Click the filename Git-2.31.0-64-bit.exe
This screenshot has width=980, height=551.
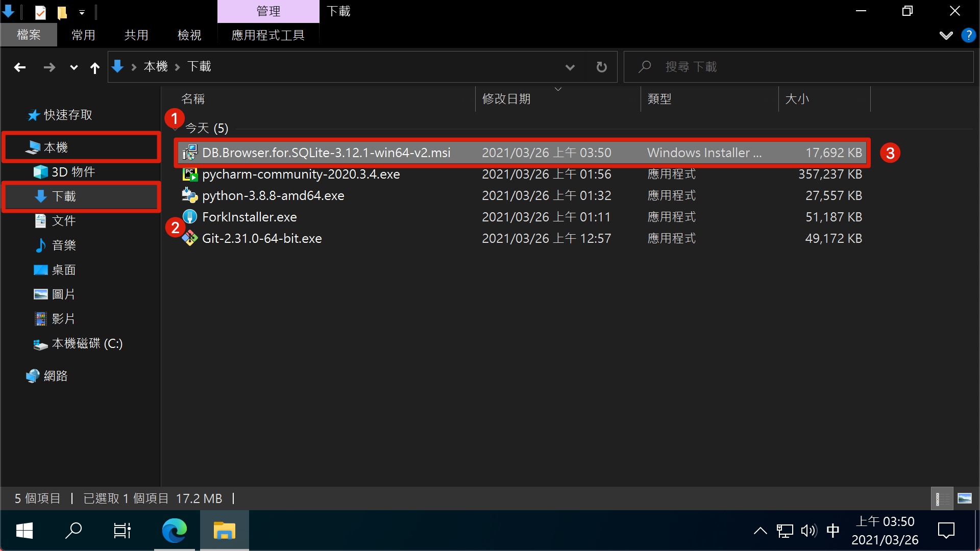[262, 238]
